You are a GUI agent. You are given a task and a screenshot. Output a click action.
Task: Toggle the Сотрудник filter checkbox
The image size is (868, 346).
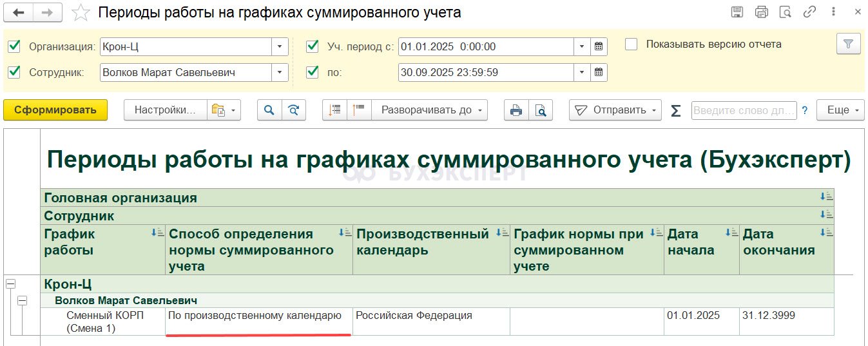tap(14, 72)
